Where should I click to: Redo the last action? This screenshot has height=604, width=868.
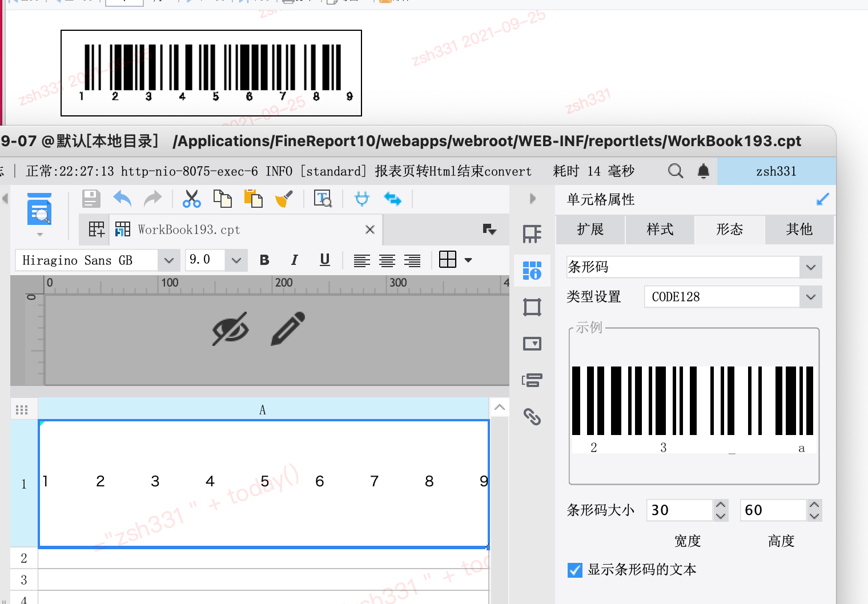(x=152, y=199)
